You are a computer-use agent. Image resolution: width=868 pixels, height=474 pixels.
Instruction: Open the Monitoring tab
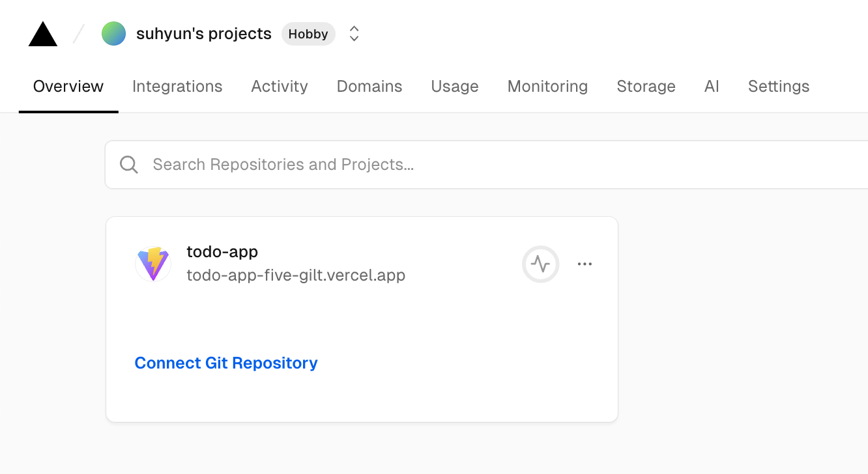tap(547, 87)
